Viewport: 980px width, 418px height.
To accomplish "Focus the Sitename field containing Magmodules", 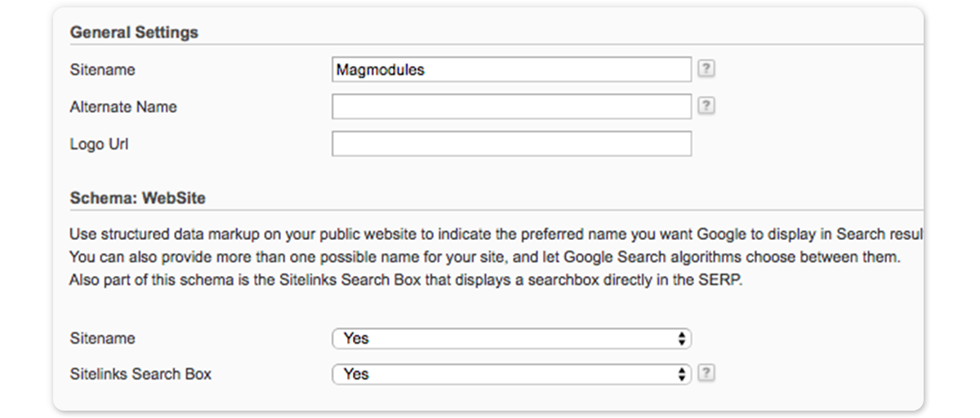I will coord(511,69).
